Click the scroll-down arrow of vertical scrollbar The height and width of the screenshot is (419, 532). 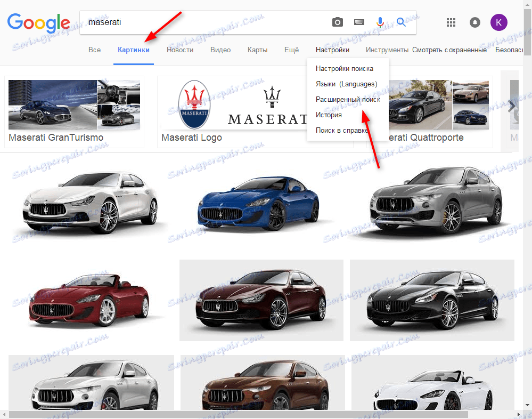click(x=528, y=405)
